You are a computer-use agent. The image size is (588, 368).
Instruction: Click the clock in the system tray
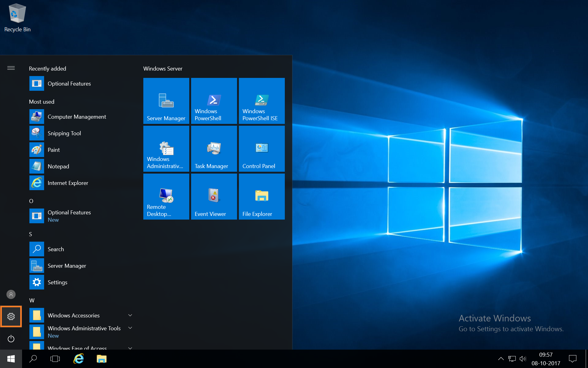pyautogui.click(x=546, y=358)
